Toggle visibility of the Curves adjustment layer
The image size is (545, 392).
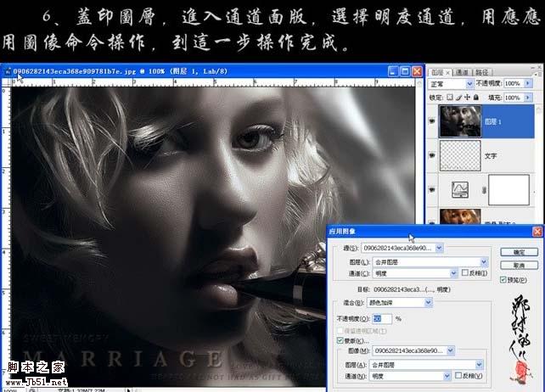(x=432, y=190)
